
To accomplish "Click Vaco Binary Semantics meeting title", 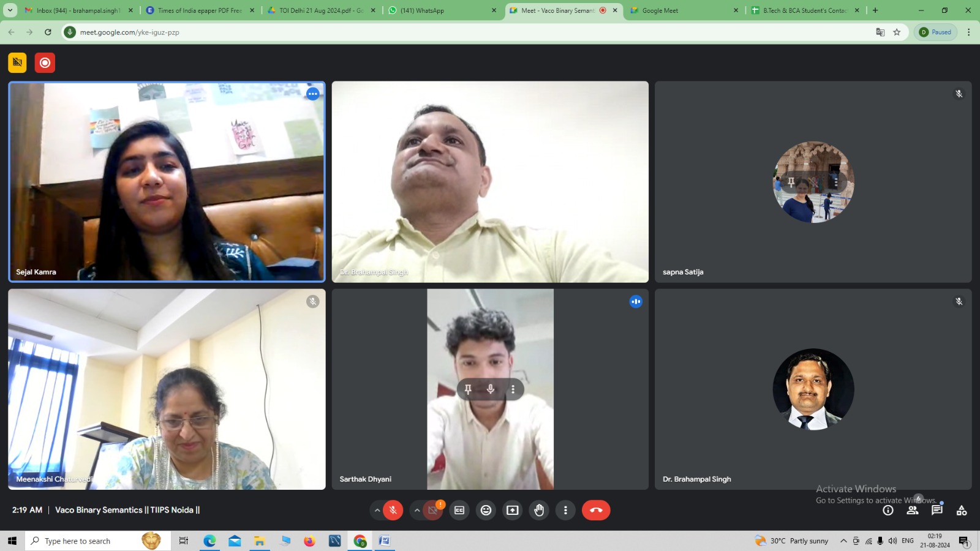I will (127, 510).
